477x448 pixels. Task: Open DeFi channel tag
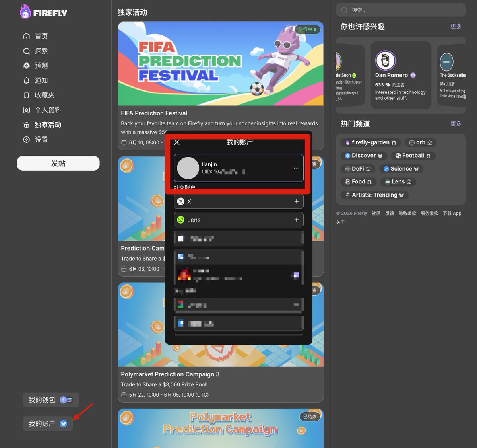tap(358, 169)
